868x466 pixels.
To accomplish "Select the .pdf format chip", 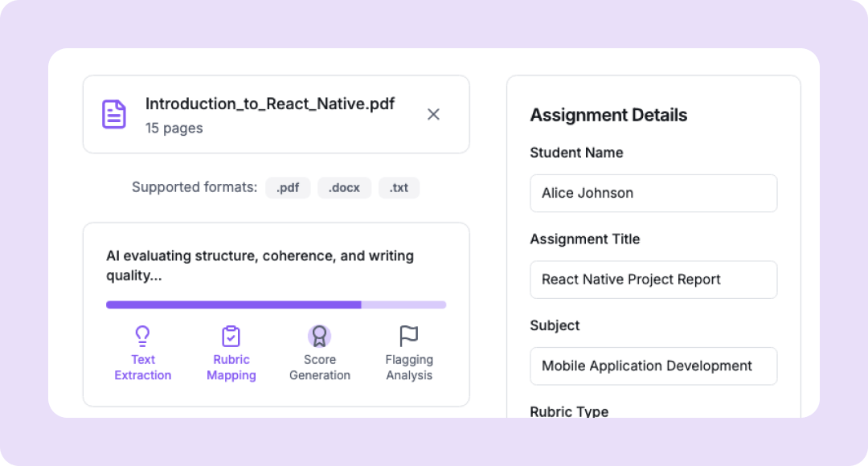I will tap(288, 188).
